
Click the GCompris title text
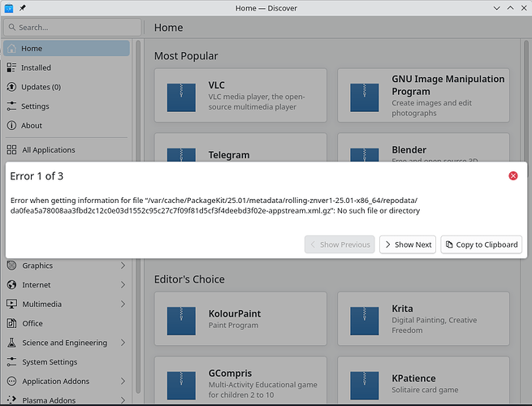(x=230, y=373)
